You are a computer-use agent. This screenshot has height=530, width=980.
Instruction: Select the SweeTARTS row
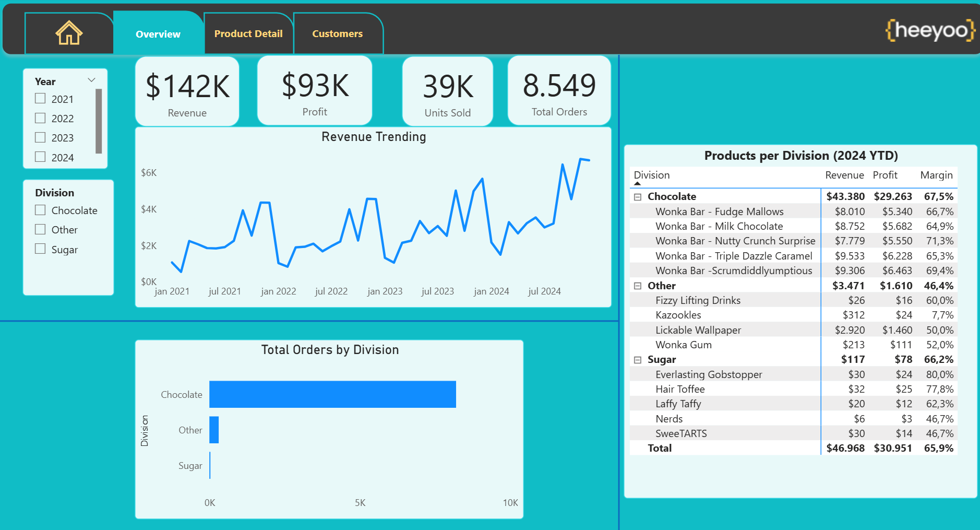(x=793, y=433)
